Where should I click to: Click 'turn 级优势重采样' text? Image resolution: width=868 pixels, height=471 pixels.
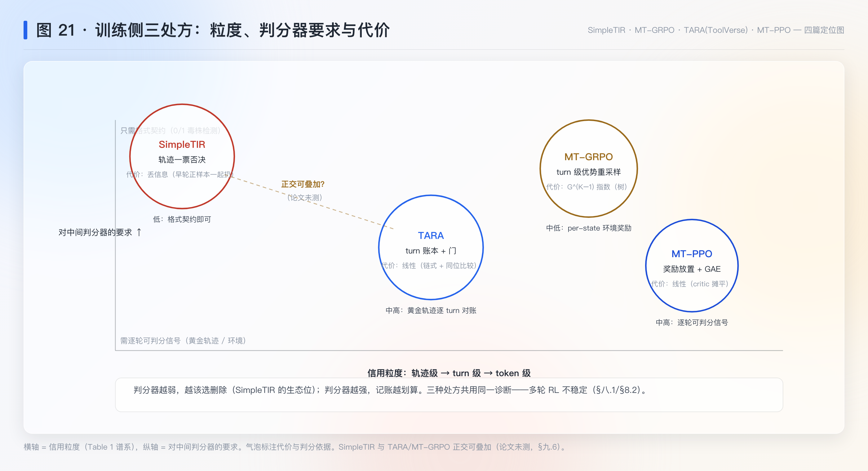[x=588, y=172]
